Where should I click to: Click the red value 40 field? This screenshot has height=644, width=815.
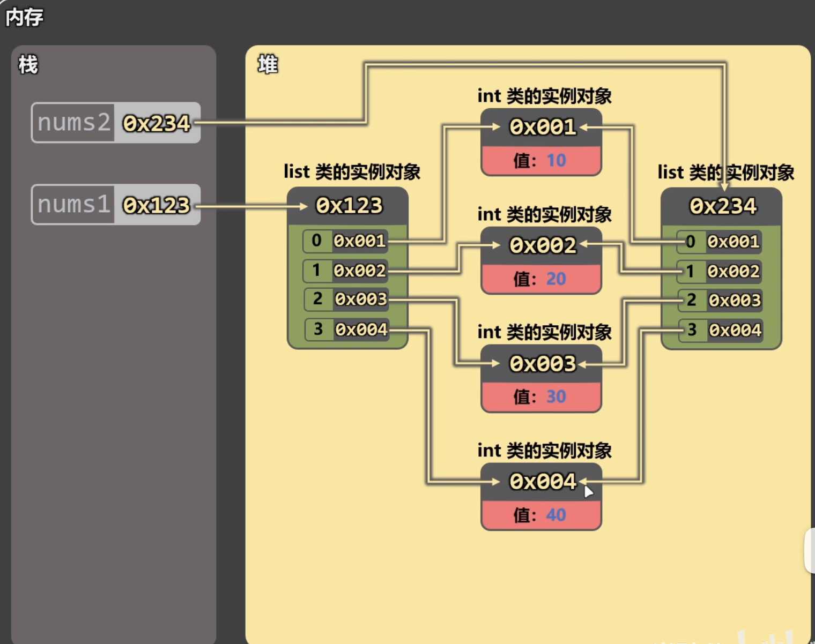click(x=541, y=515)
